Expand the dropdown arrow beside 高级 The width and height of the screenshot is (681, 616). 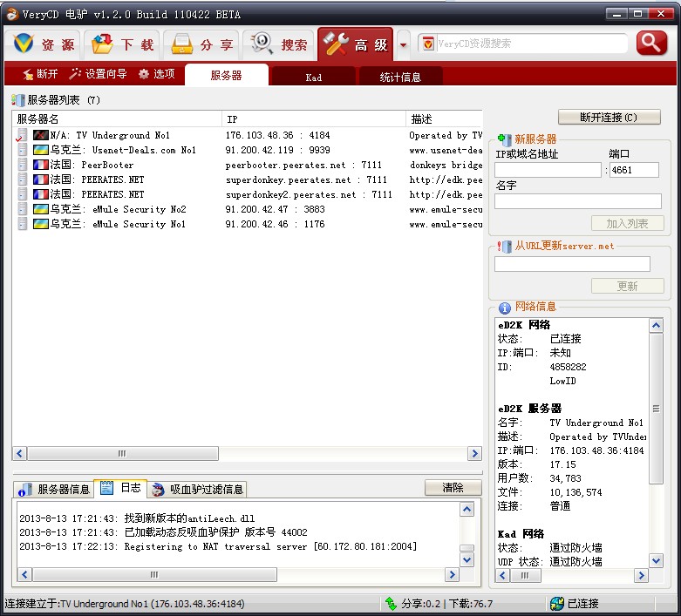tap(403, 44)
